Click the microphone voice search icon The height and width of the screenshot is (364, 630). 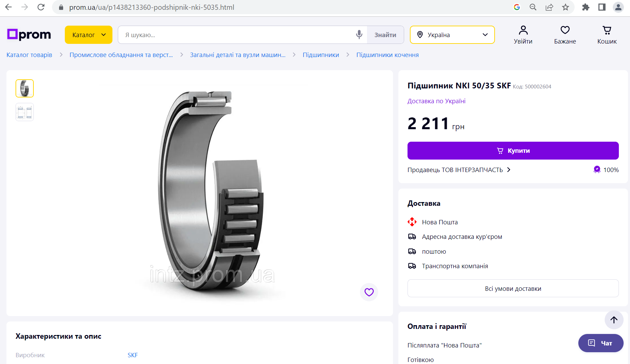point(359,35)
